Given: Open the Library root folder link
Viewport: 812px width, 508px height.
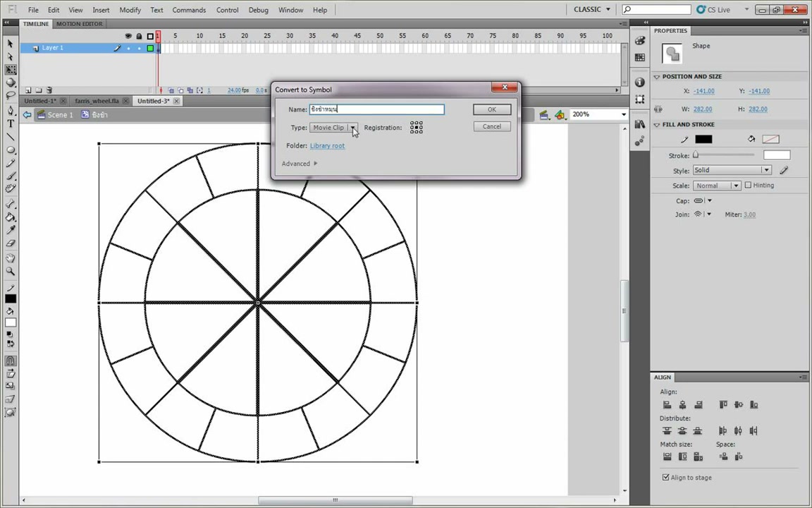Looking at the screenshot, I should pos(327,146).
